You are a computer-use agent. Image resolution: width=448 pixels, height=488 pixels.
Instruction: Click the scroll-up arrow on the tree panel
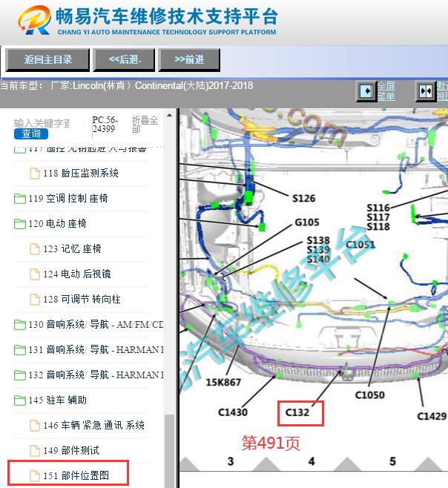[169, 116]
